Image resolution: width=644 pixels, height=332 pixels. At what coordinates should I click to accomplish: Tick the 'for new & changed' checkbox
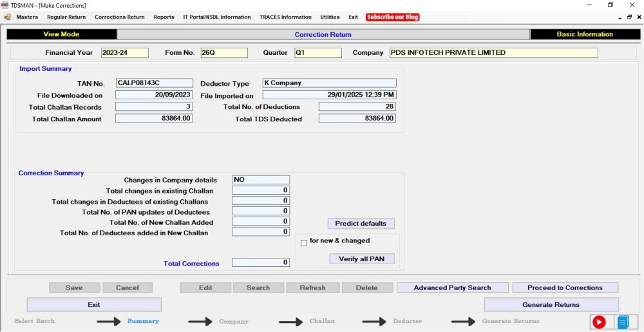click(x=304, y=243)
